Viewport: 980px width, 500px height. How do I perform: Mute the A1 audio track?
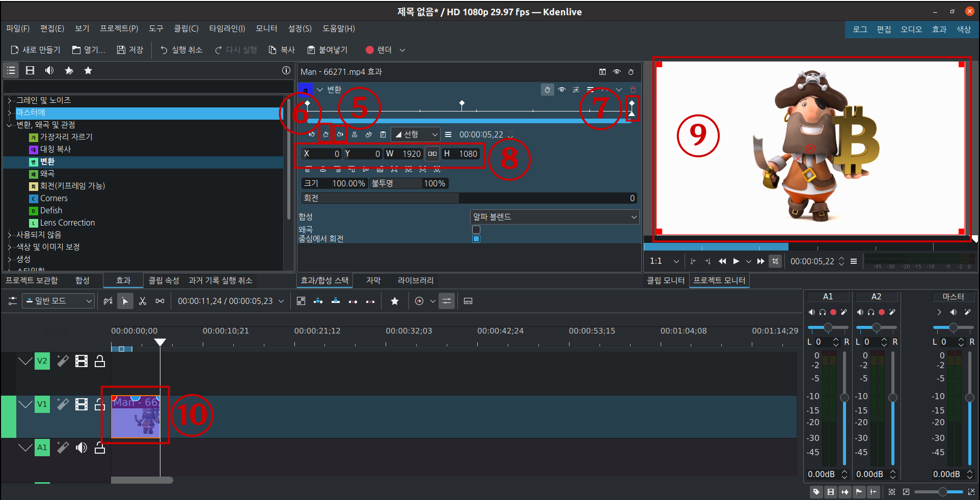[x=81, y=448]
